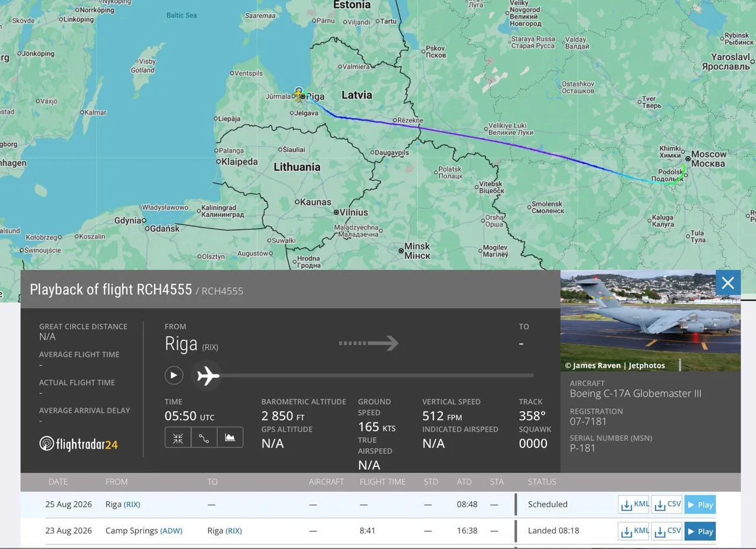The image size is (756, 549).
Task: Click the STATUS column header
Action: click(x=542, y=482)
